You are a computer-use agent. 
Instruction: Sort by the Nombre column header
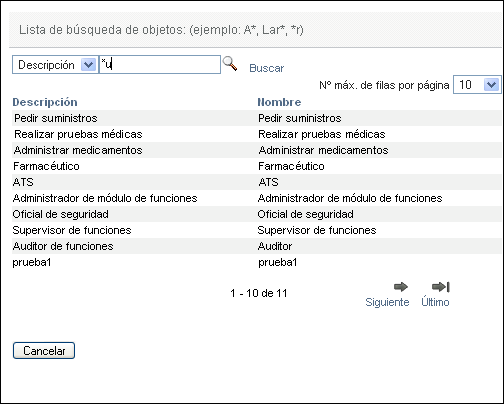(x=279, y=102)
